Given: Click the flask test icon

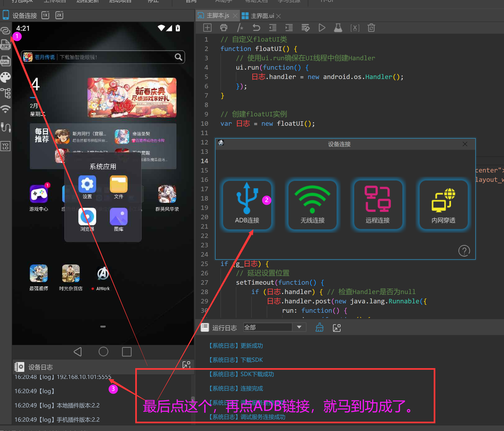Looking at the screenshot, I should (338, 28).
